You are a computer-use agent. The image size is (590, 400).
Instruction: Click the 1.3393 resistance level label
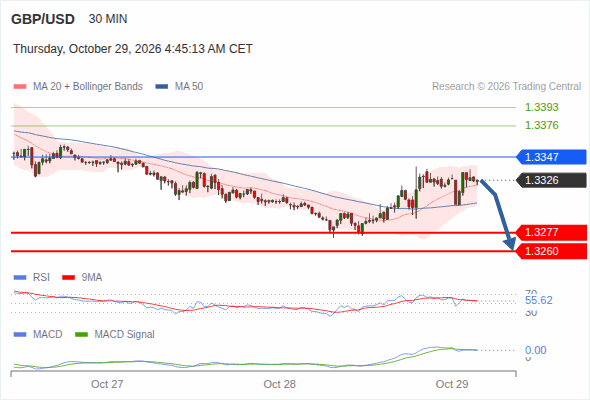point(541,107)
